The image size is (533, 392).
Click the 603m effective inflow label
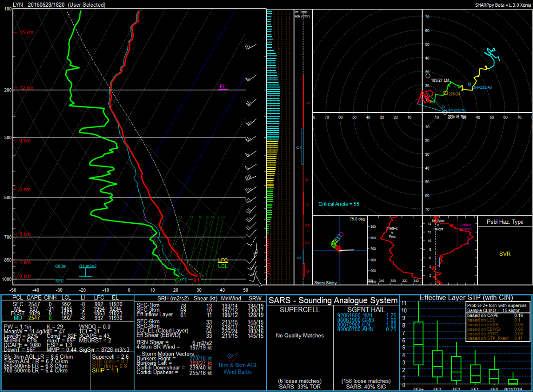(60, 266)
